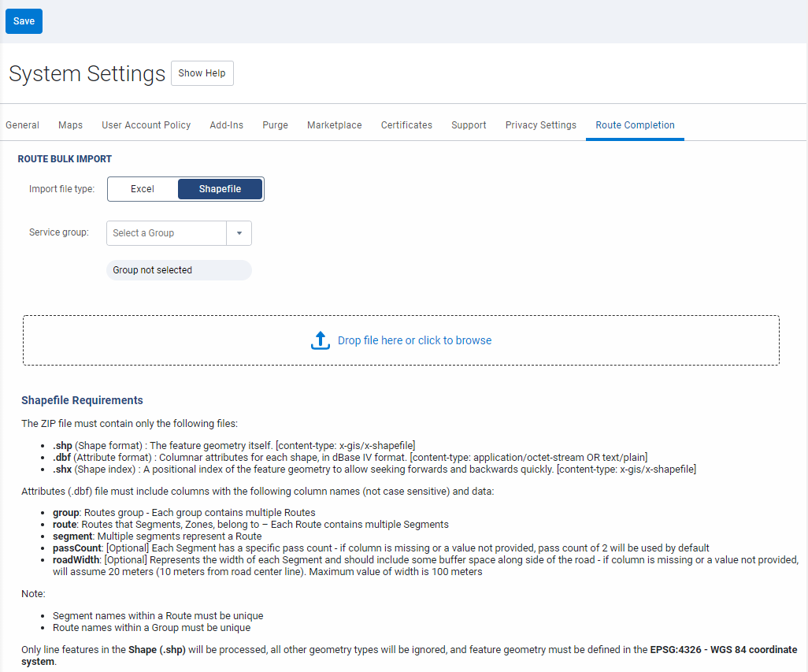Screen dimensions: 808x672
Task: Select Excel import file type
Action: [x=143, y=189]
